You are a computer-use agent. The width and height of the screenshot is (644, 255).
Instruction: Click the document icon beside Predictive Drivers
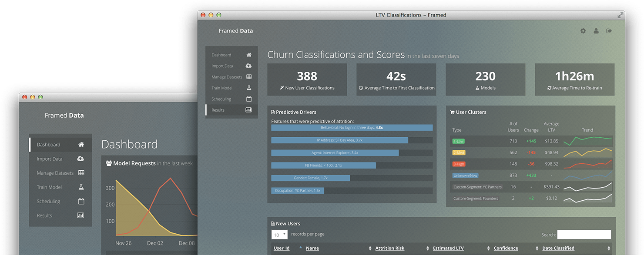[x=273, y=112]
